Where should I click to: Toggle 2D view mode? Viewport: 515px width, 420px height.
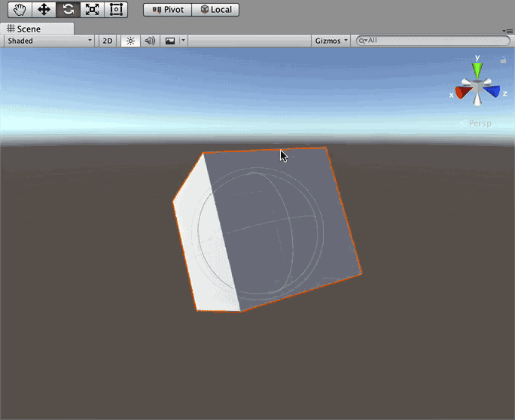pyautogui.click(x=108, y=41)
